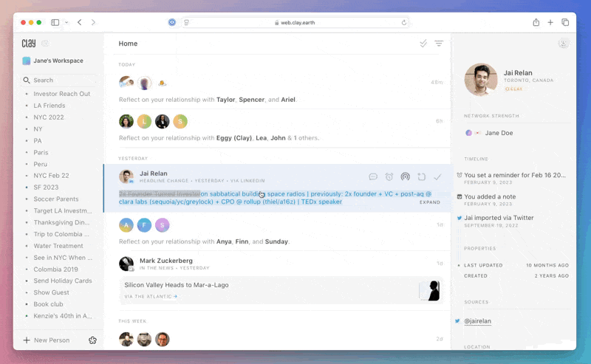Expand the Jai Relan headline text
Screen dimensions: 591x364
point(430,202)
